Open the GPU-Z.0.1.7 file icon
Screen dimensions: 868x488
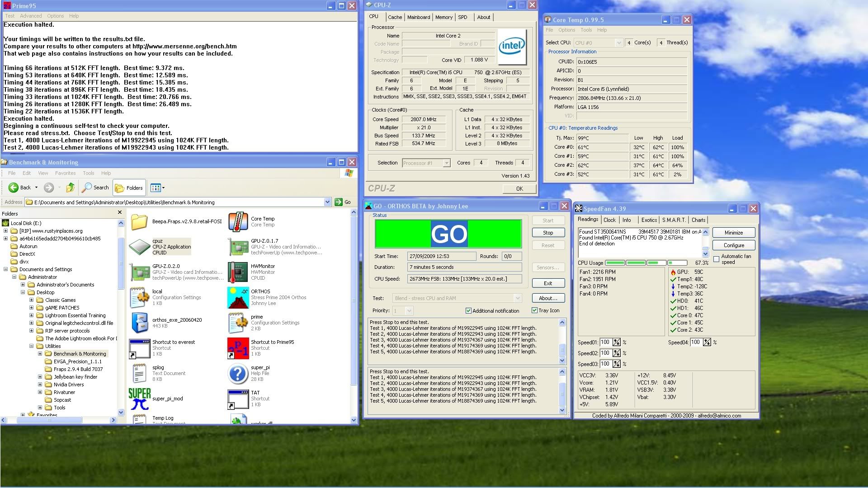pos(238,247)
